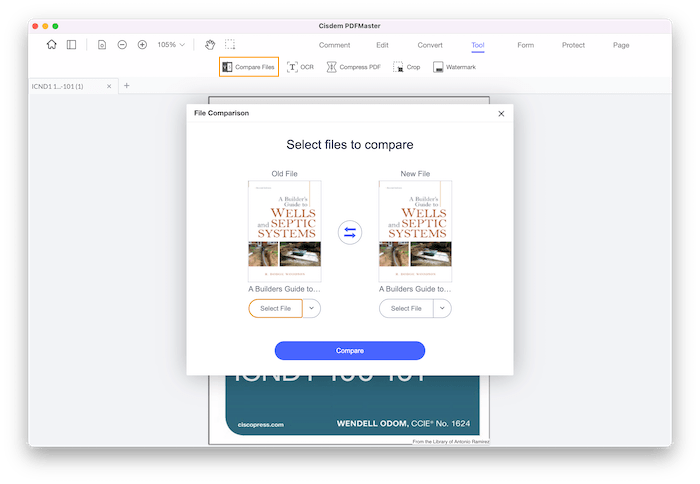The height and width of the screenshot is (484, 700).
Task: Open the Form tab
Action: coord(525,45)
